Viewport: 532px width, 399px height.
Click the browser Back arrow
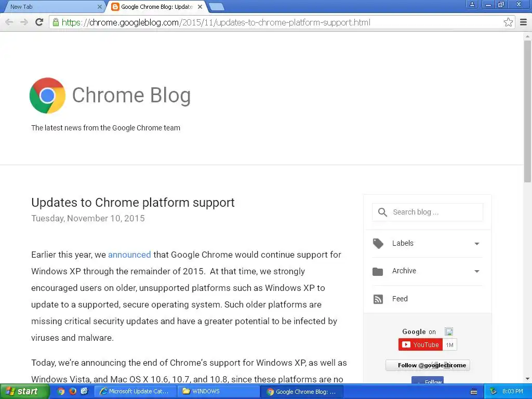pyautogui.click(x=9, y=22)
